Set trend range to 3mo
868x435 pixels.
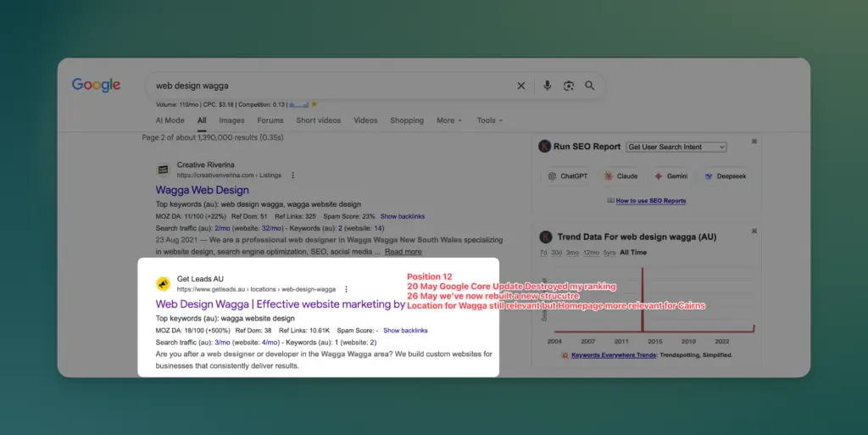coord(572,253)
